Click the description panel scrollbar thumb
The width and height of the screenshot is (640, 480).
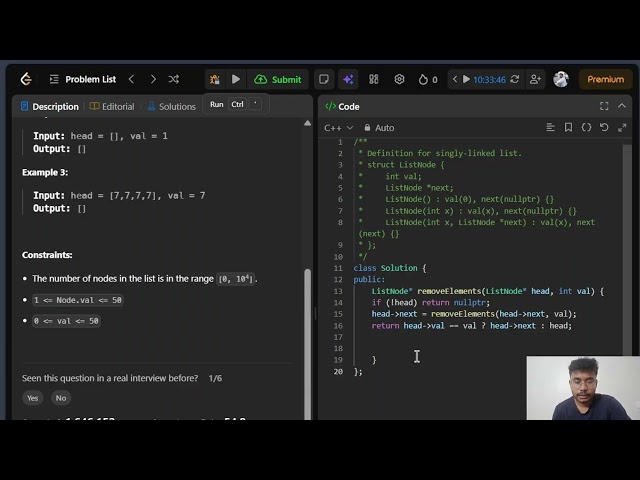click(308, 343)
